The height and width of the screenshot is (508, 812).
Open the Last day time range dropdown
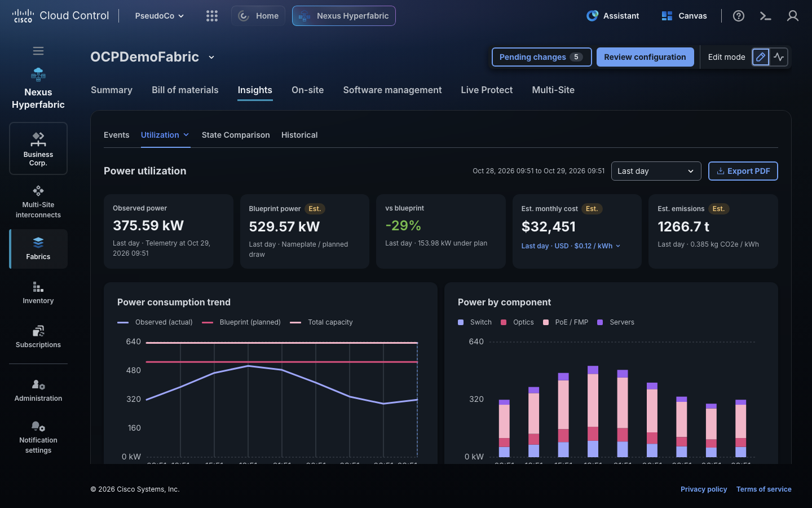tap(656, 171)
